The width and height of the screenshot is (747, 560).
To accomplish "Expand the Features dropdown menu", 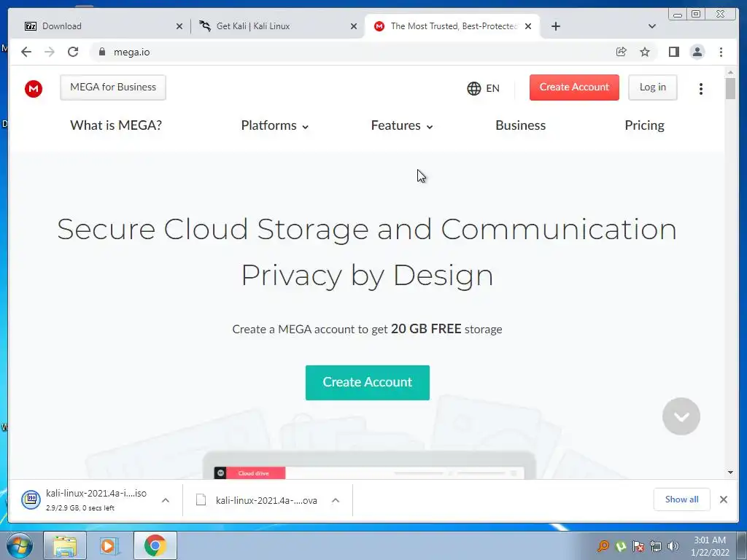I will pos(402,125).
